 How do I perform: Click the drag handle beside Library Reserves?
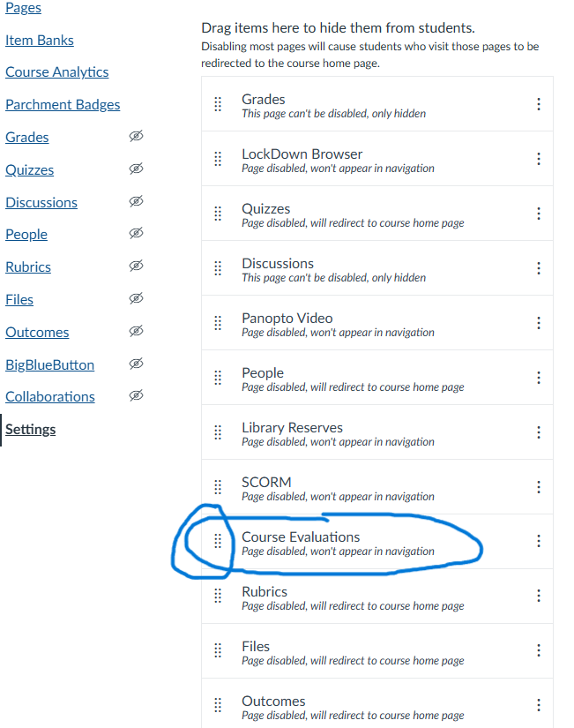tap(218, 432)
